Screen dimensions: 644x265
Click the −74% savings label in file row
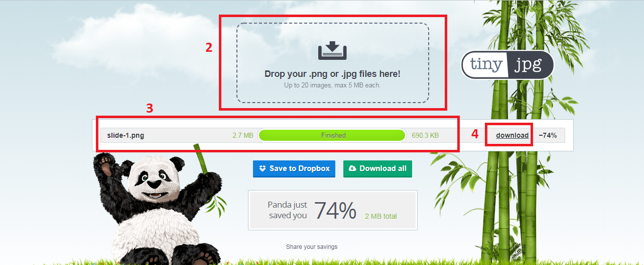pyautogui.click(x=548, y=135)
